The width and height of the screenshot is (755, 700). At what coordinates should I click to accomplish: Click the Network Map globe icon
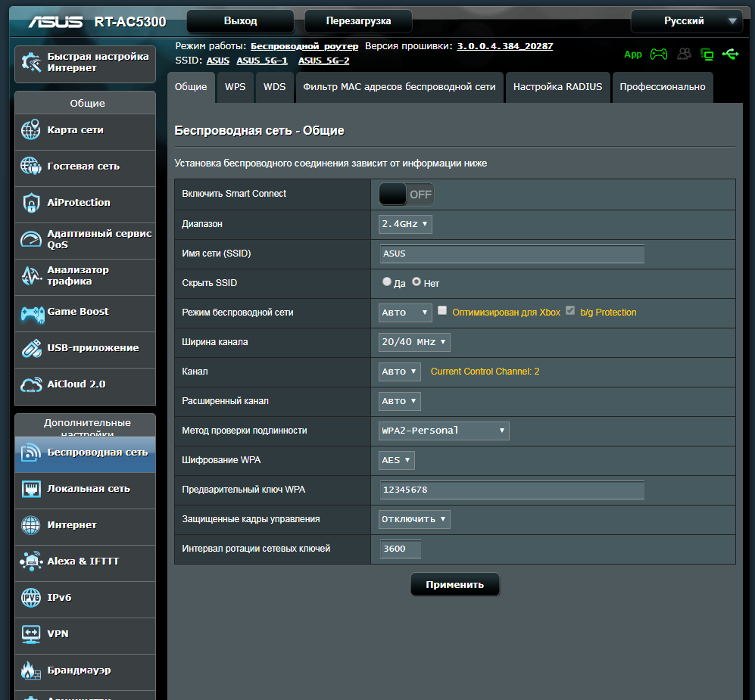click(x=31, y=130)
